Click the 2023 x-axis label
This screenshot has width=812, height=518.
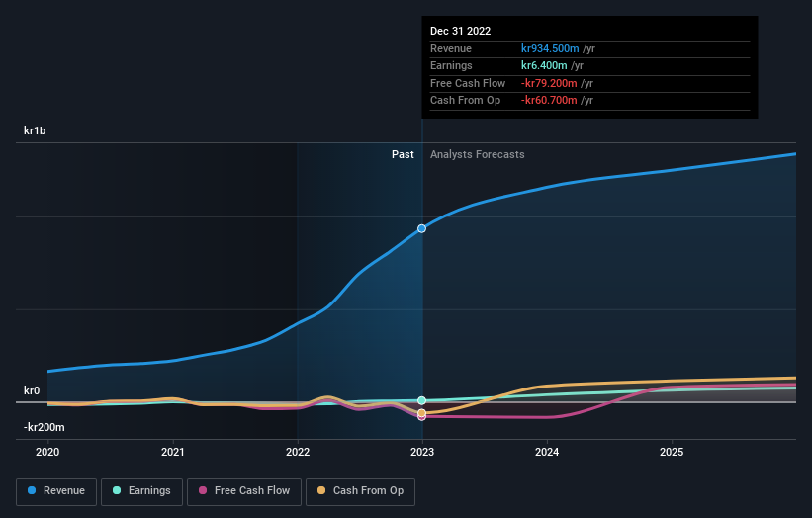pyautogui.click(x=422, y=453)
